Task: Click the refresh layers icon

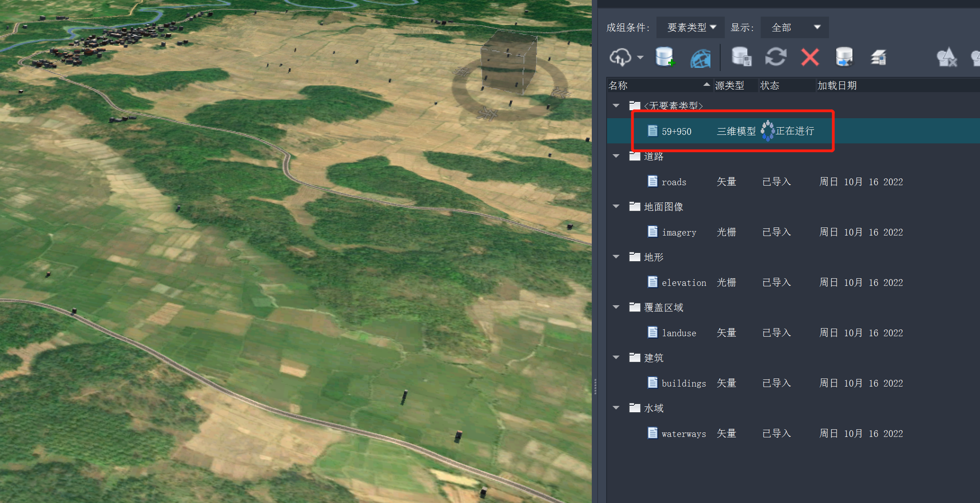Action: 776,57
